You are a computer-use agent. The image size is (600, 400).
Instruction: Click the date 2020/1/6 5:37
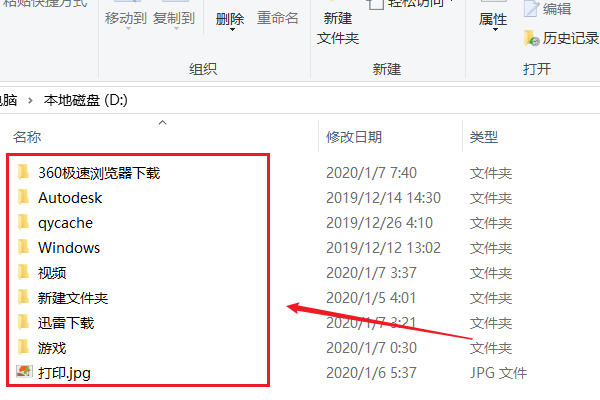[371, 373]
